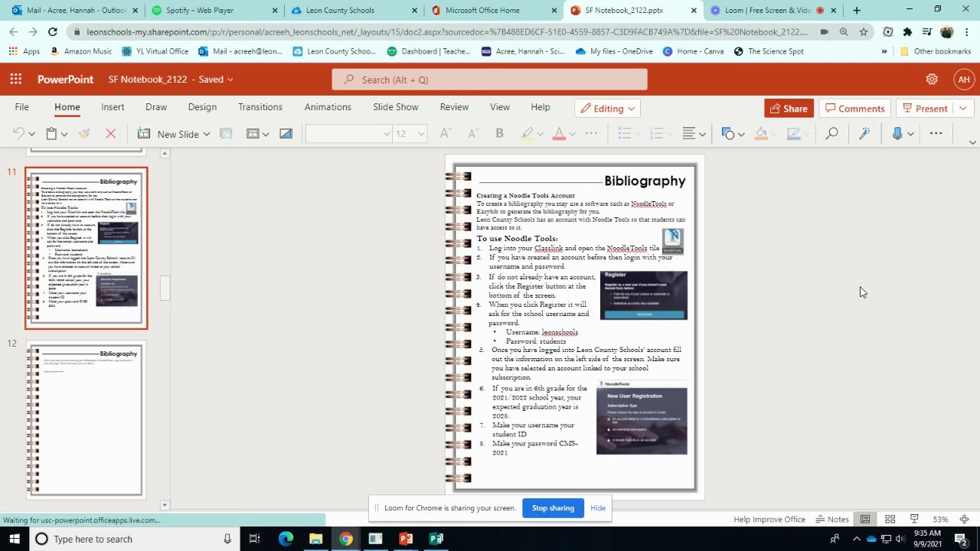The height and width of the screenshot is (551, 980).
Task: Open more font options ellipsis
Action: tap(591, 134)
